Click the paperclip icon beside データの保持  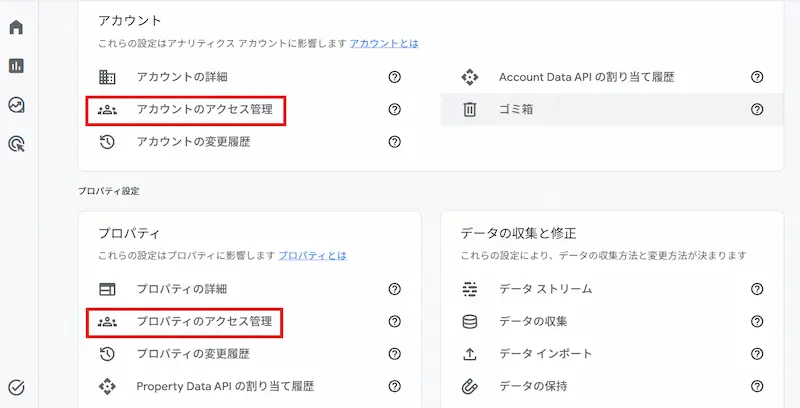[x=469, y=387]
